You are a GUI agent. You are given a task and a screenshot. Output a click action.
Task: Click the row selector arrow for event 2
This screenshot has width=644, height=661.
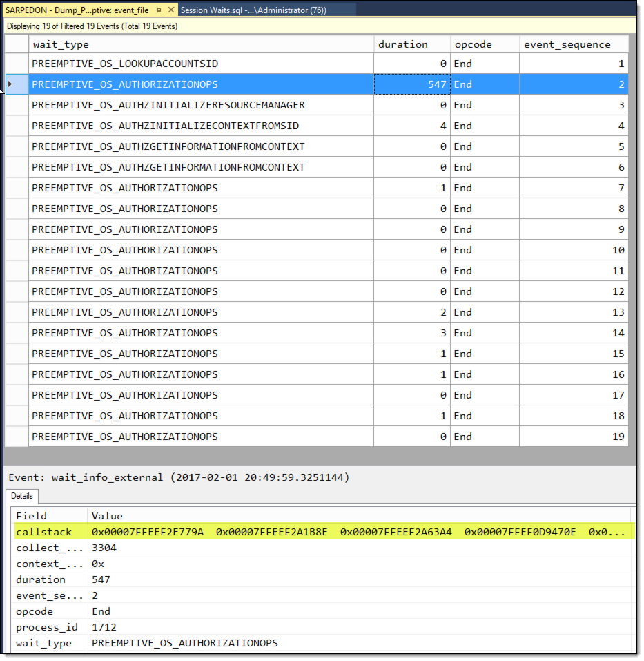click(x=17, y=84)
